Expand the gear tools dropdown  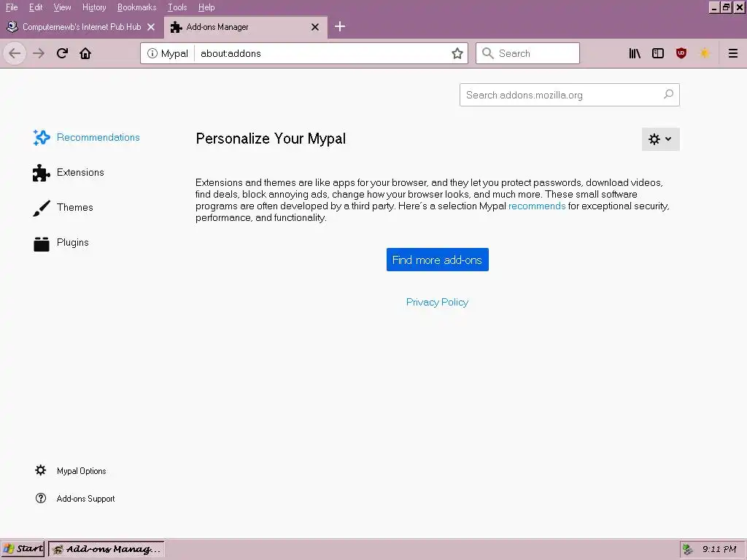[660, 139]
